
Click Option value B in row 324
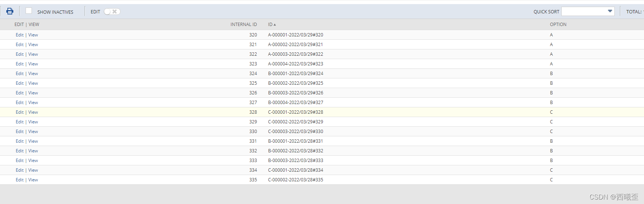(551, 74)
